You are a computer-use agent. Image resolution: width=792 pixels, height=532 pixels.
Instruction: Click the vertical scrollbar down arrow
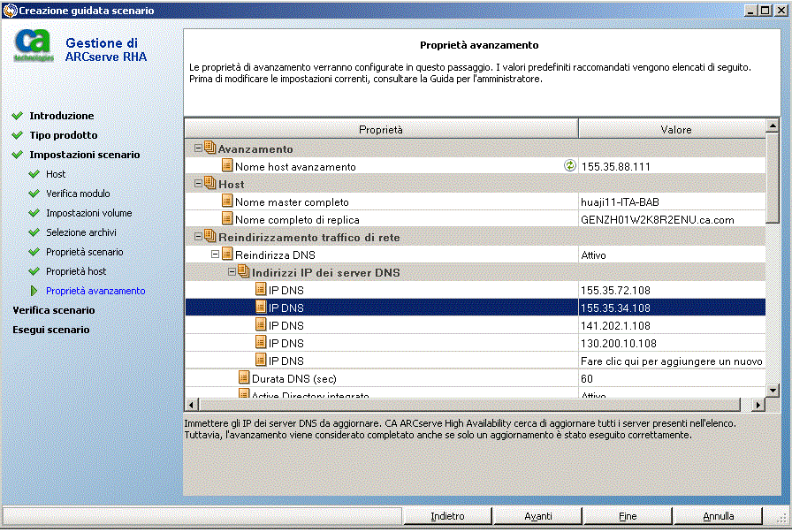[x=773, y=391]
